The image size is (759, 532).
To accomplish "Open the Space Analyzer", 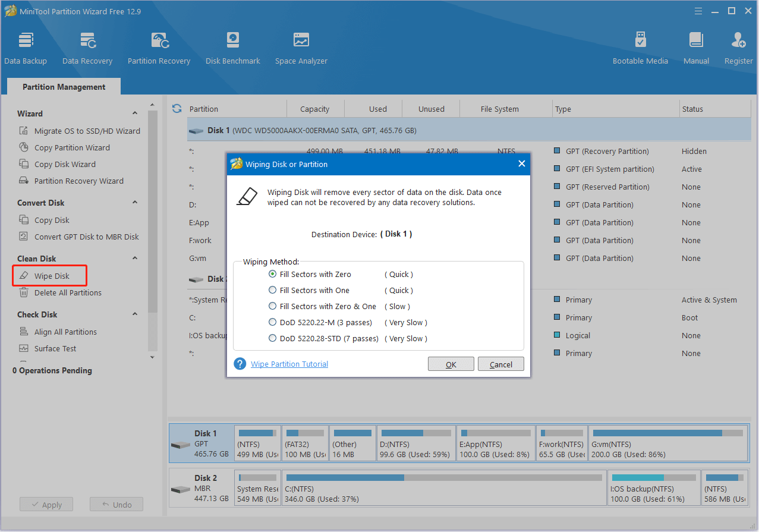I will (301, 46).
